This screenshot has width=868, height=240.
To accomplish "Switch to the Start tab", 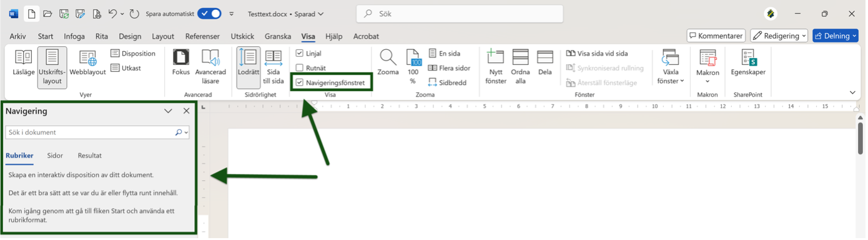I will (x=46, y=36).
